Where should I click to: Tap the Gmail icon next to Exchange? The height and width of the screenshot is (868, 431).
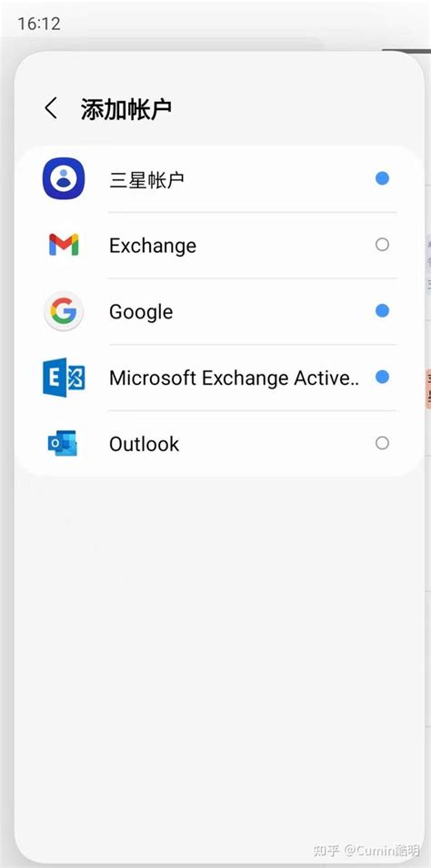tap(64, 245)
